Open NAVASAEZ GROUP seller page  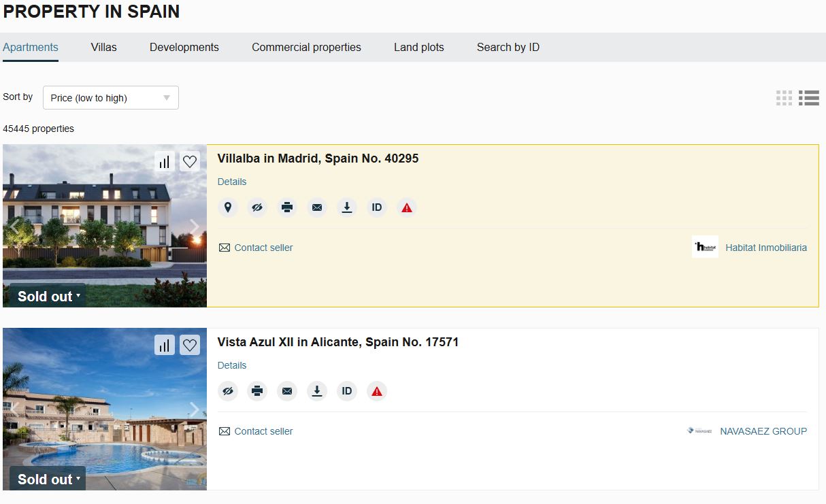[x=763, y=431]
